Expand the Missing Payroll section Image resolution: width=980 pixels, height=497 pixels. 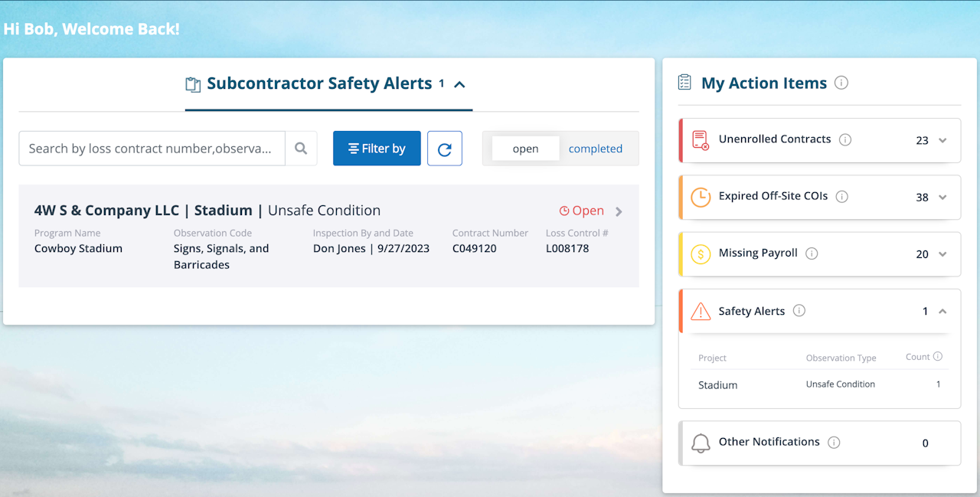942,254
